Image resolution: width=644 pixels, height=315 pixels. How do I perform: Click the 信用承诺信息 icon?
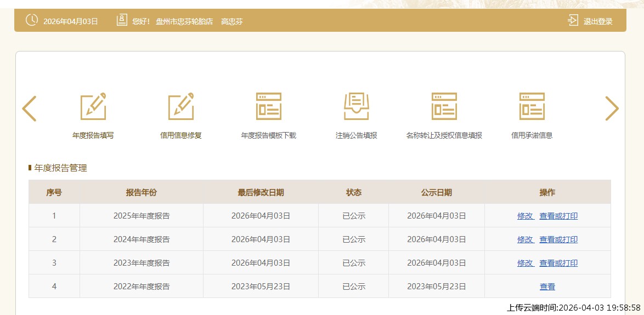coord(532,107)
